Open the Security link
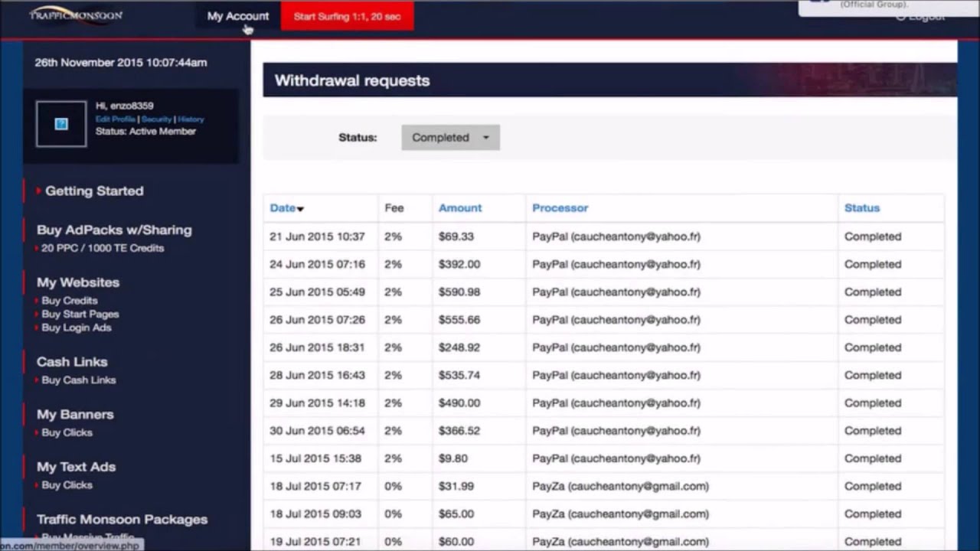This screenshot has height=551, width=980. click(156, 119)
